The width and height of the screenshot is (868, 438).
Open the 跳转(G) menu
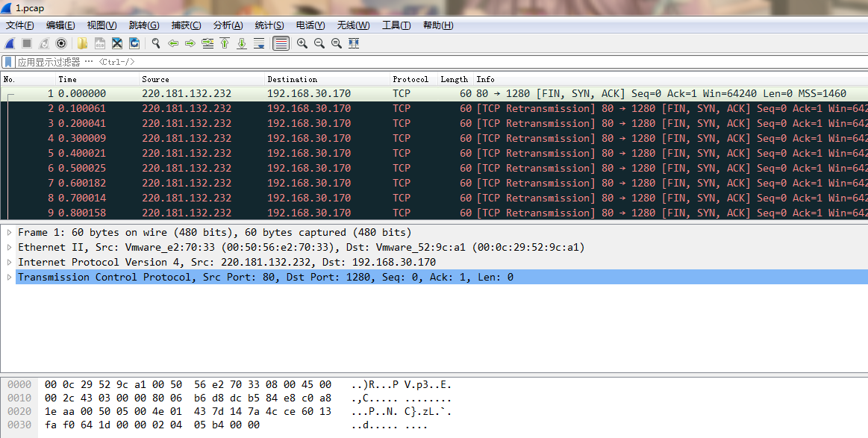[144, 25]
